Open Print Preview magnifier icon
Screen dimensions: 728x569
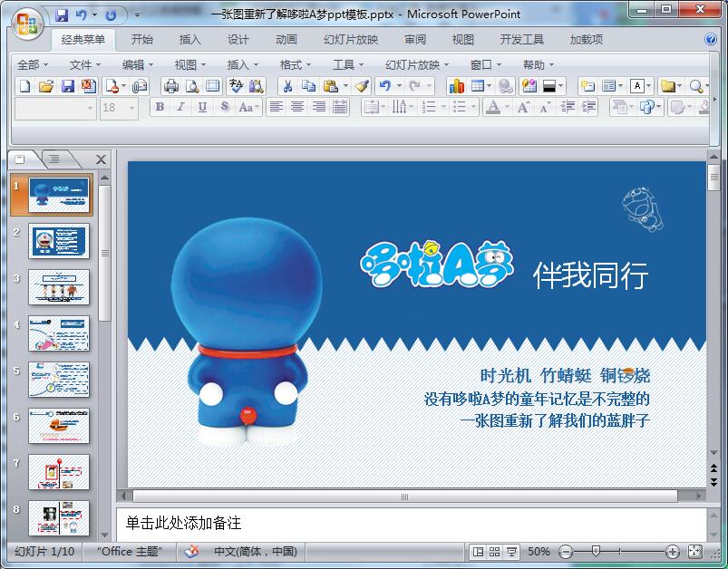192,86
